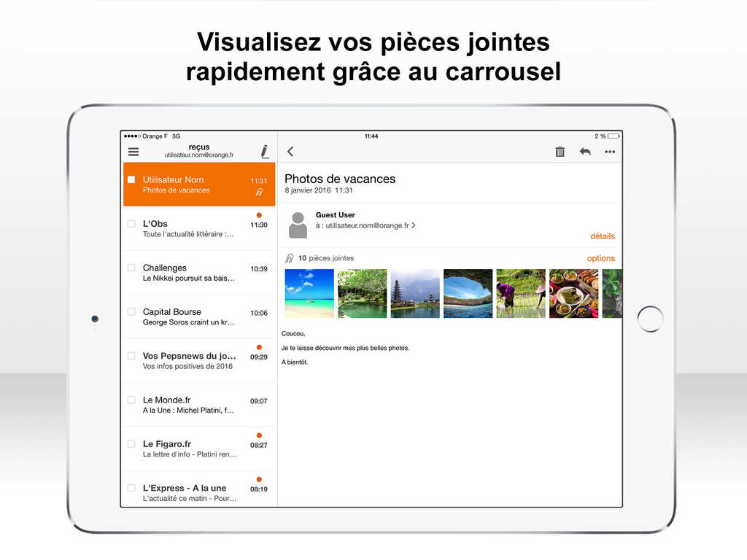Click the Guest User avatar icon

pyautogui.click(x=298, y=223)
